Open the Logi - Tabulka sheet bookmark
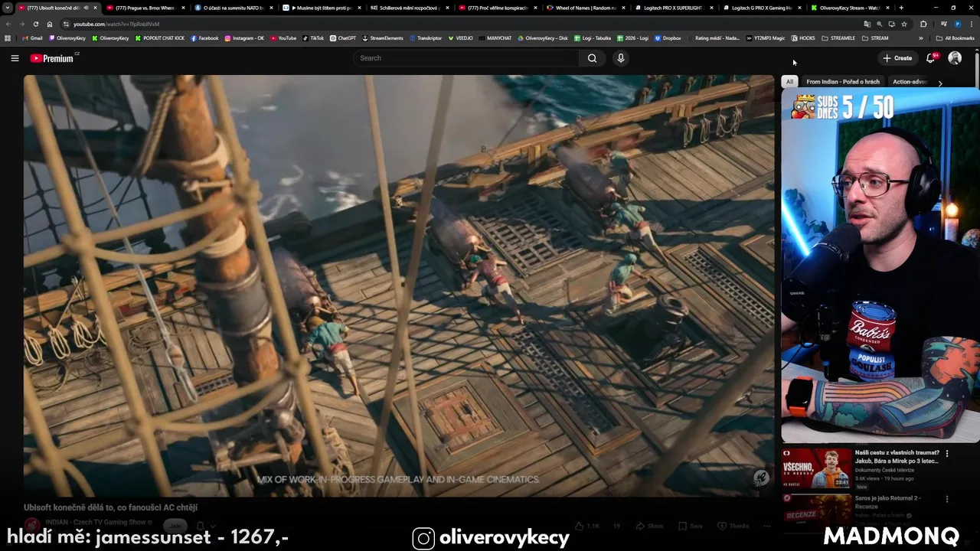Viewport: 980px width, 551px height. 593,37
